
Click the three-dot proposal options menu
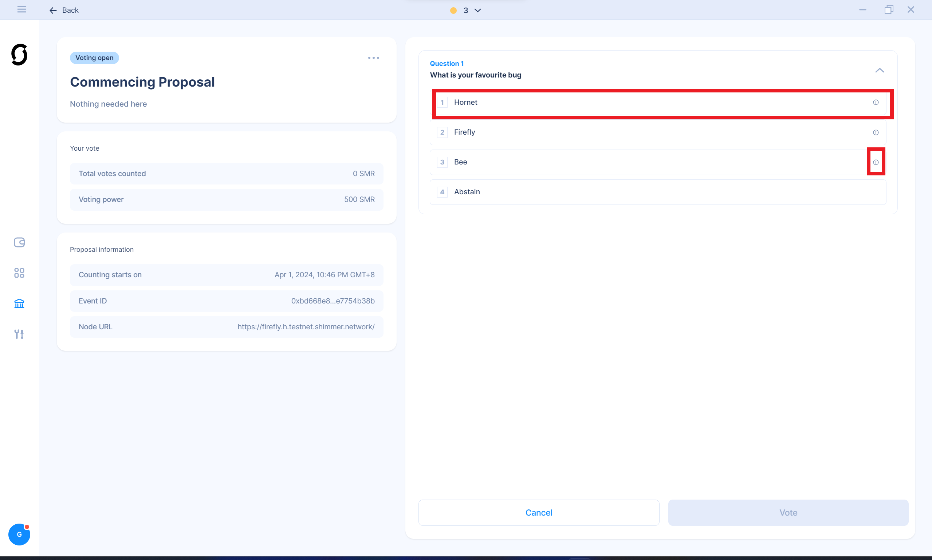click(x=373, y=57)
